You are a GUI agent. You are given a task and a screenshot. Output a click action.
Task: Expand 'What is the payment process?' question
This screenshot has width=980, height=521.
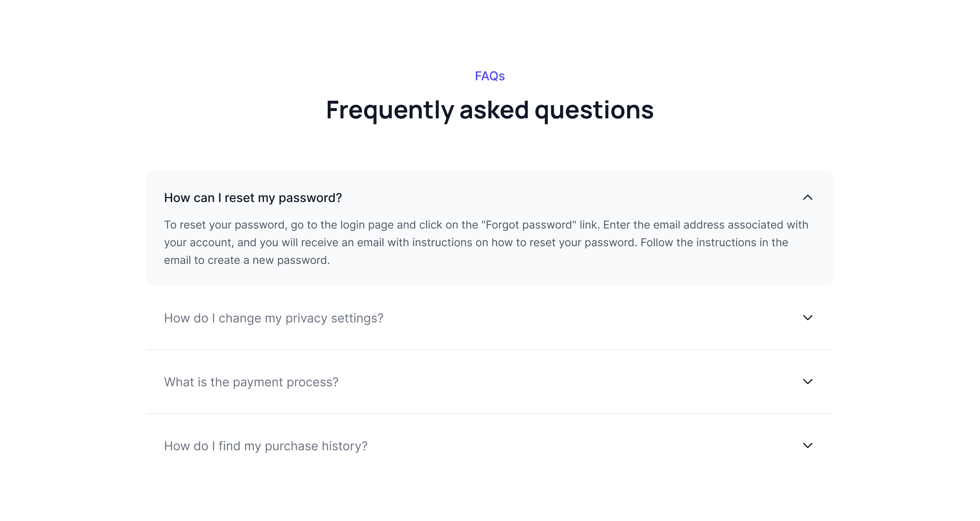coord(251,382)
